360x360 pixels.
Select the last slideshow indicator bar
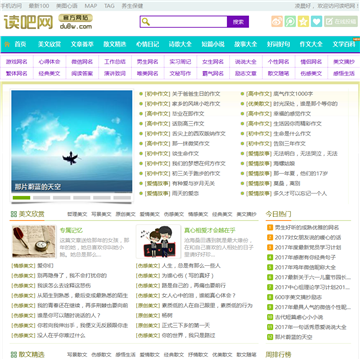(122, 198)
